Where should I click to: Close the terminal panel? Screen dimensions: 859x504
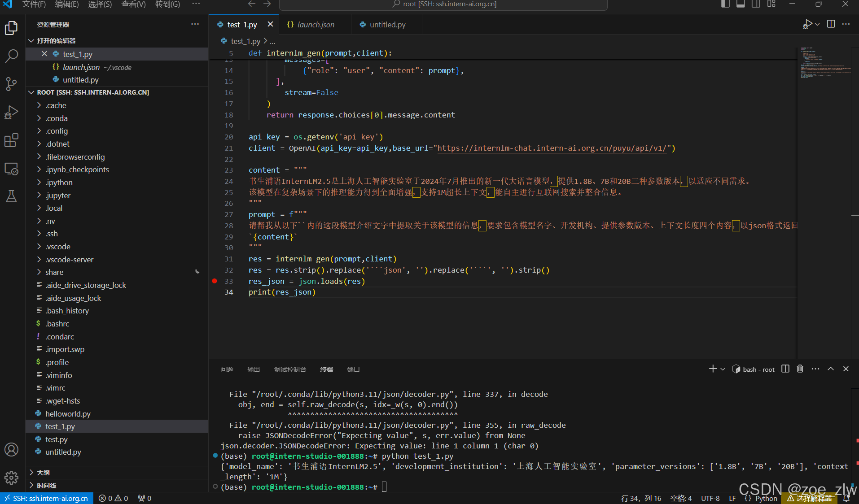pyautogui.click(x=846, y=369)
